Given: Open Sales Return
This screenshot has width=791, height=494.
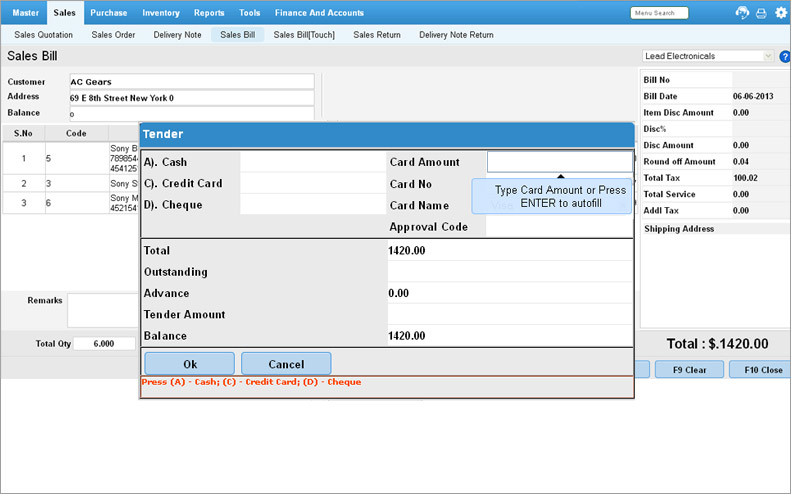Looking at the screenshot, I should click(377, 35).
